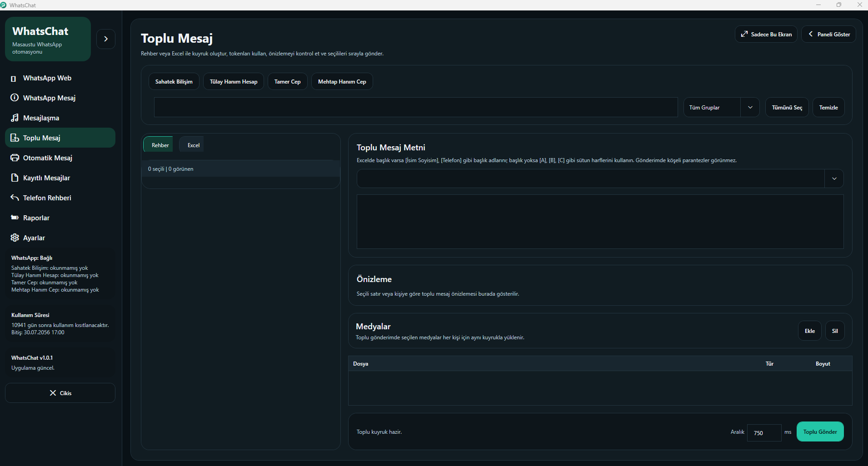Open Kayıtlı Mesajlar page
The image size is (868, 466).
(60, 178)
